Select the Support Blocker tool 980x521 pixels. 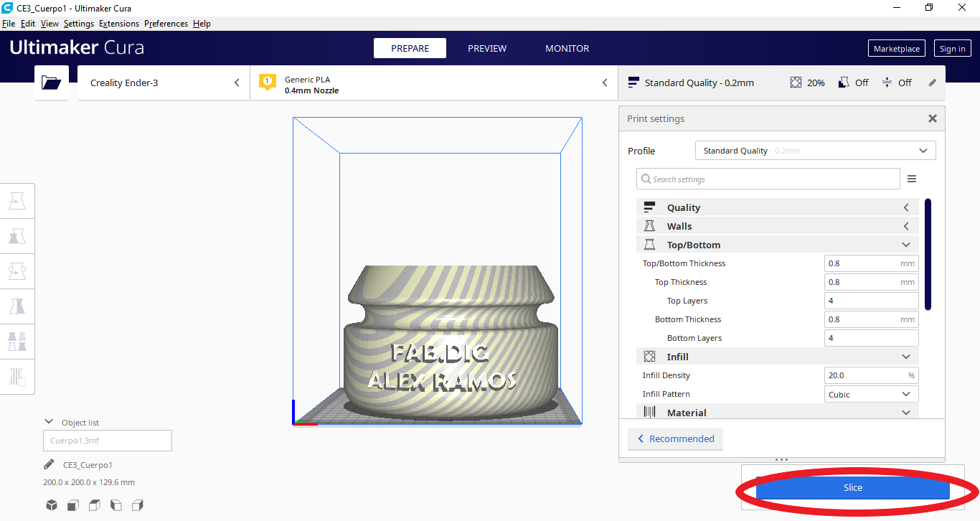click(17, 376)
